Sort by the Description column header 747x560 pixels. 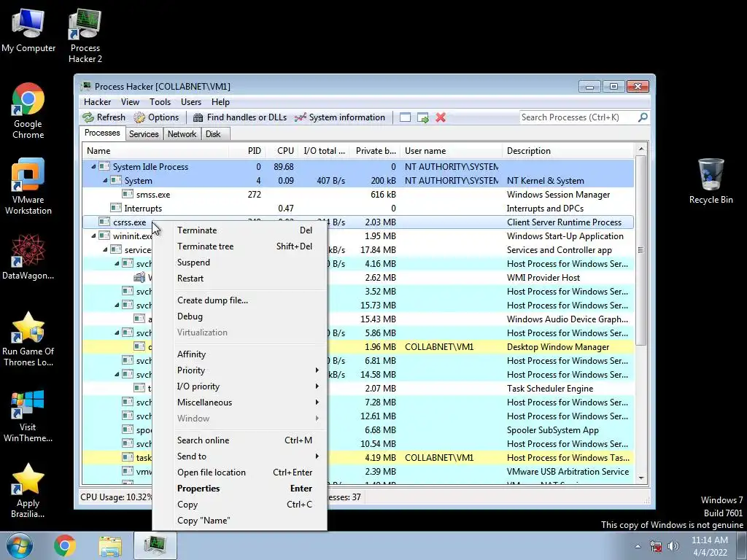(568, 151)
